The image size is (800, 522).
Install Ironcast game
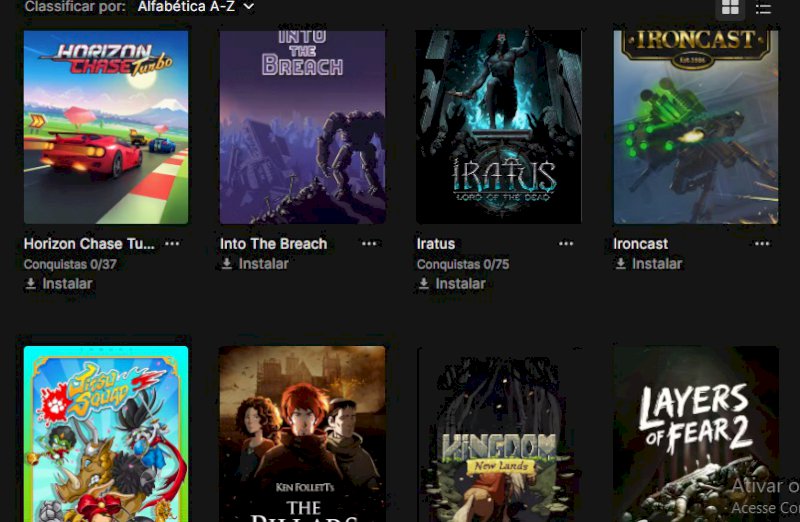(x=648, y=264)
